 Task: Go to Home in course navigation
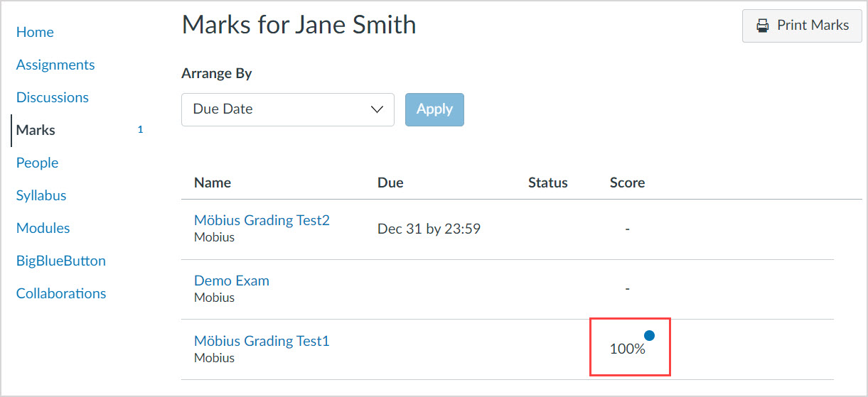pos(35,32)
